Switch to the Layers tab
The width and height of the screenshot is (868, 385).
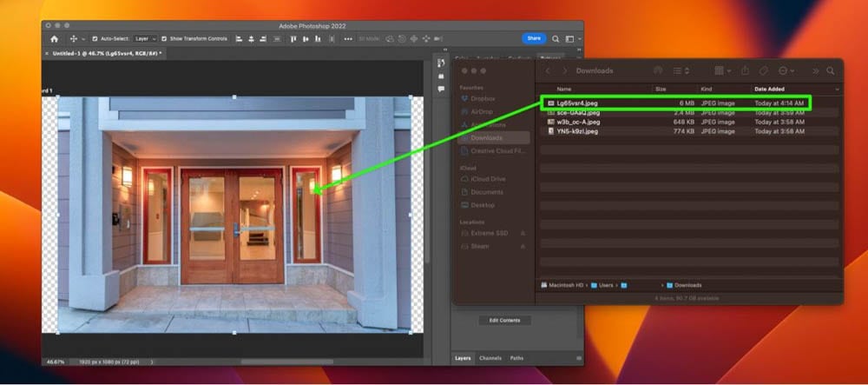coord(463,358)
